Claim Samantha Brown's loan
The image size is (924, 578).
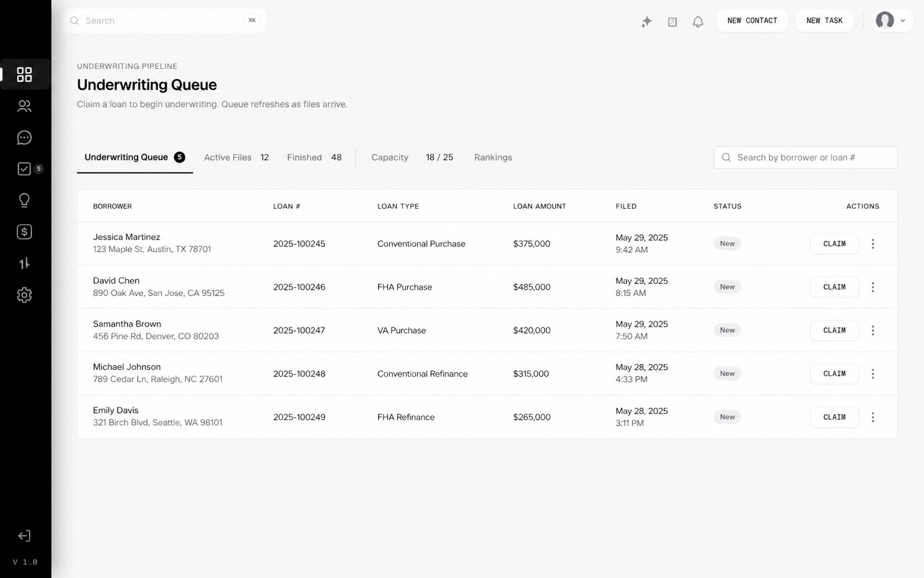pyautogui.click(x=834, y=330)
